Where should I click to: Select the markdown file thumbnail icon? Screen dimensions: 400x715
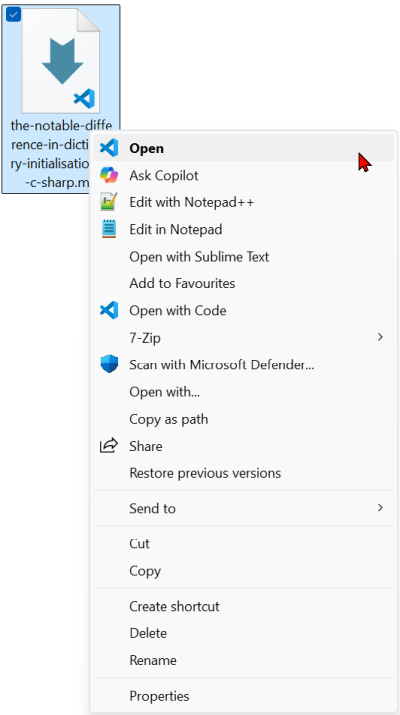[61, 61]
